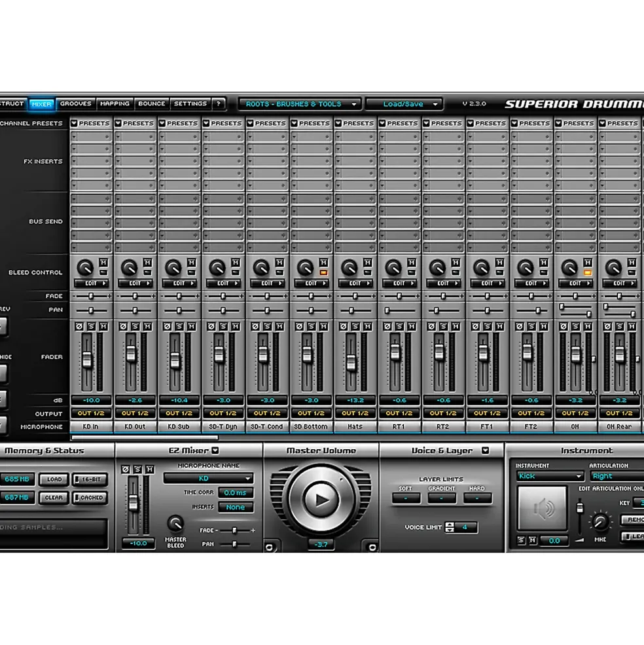644x645 pixels.
Task: Solo the OH channel
Action: click(x=576, y=327)
